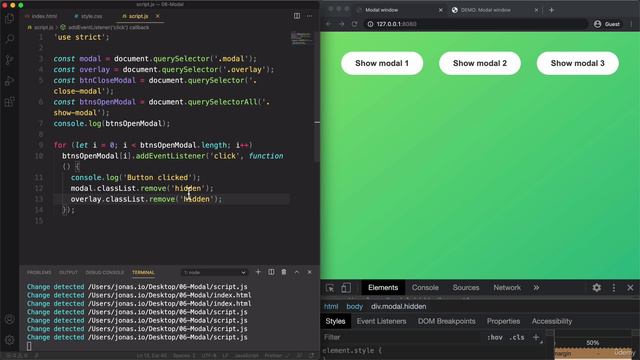640x360 pixels.
Task: Toggle the :hov element state pane
Action: [495, 337]
